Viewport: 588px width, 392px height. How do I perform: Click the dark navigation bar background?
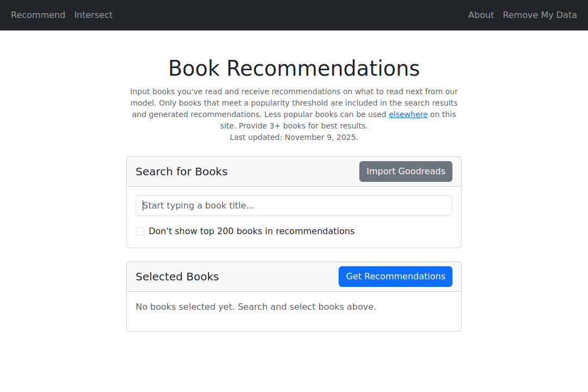[x=294, y=15]
